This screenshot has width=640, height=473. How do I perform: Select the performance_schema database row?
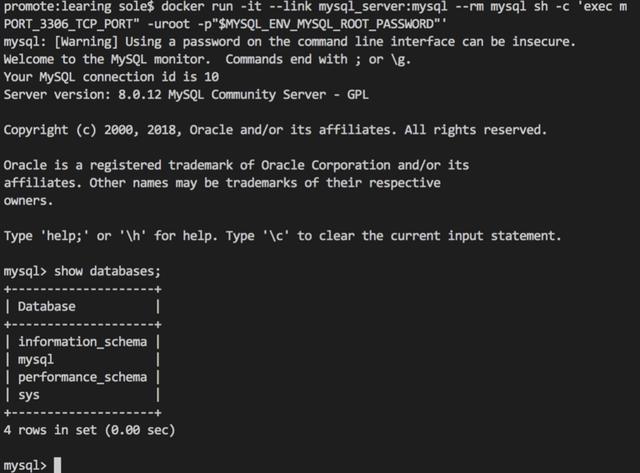pyautogui.click(x=82, y=377)
